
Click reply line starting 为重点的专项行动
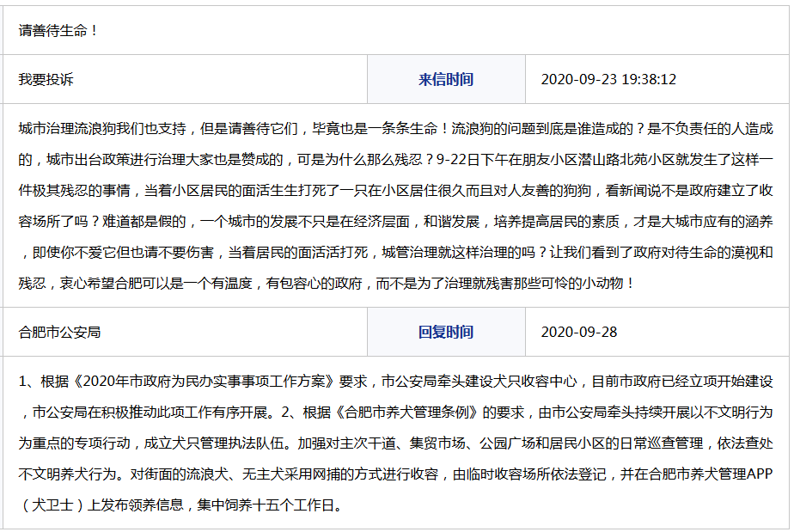[395, 443]
